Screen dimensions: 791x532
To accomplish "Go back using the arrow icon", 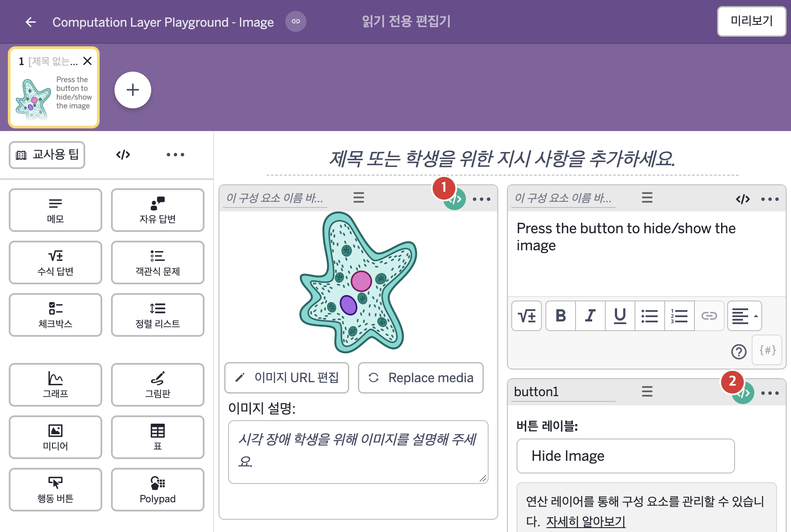I will point(31,22).
